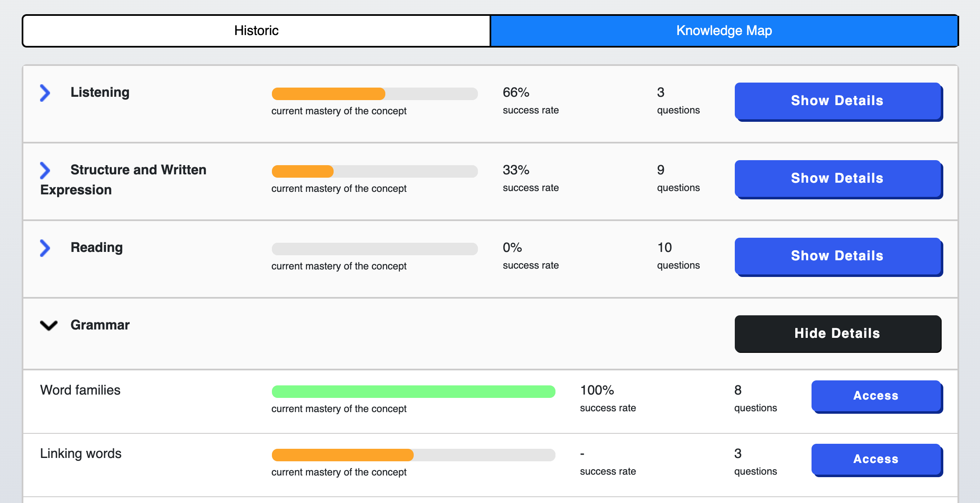Click the Listening mastery progress bar
This screenshot has height=503, width=980.
374,94
